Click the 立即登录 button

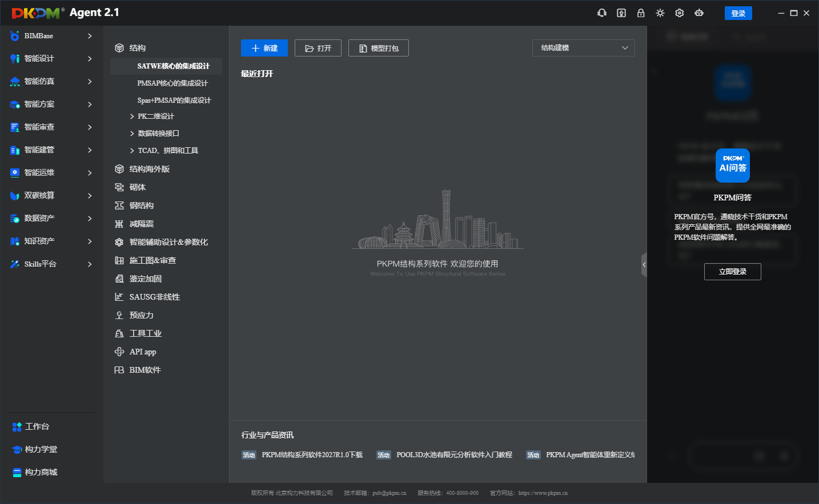[x=733, y=272]
